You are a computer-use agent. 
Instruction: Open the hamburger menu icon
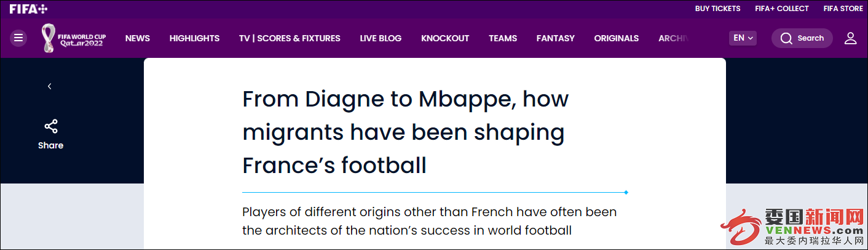click(18, 38)
